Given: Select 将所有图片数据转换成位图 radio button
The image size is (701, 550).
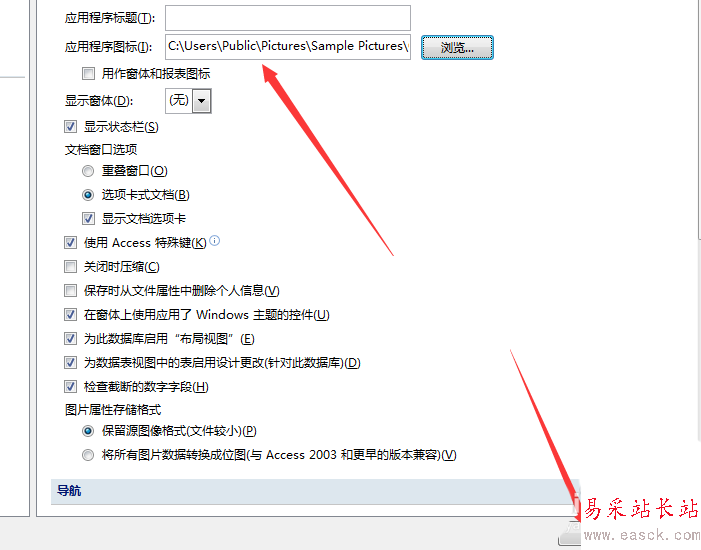Looking at the screenshot, I should [x=88, y=455].
